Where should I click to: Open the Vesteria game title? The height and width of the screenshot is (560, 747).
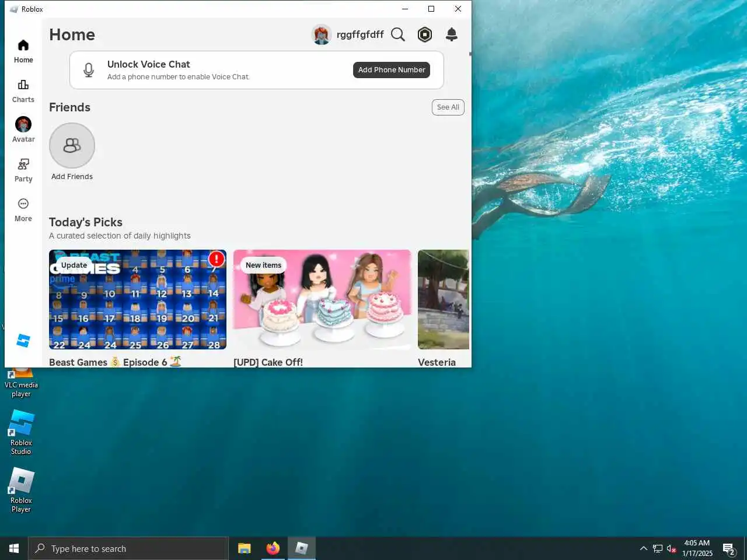tap(437, 362)
